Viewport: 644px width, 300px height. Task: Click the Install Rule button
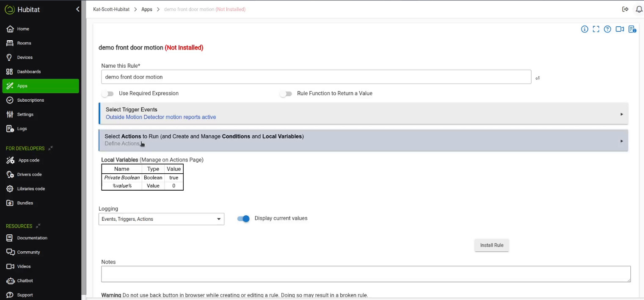492,245
